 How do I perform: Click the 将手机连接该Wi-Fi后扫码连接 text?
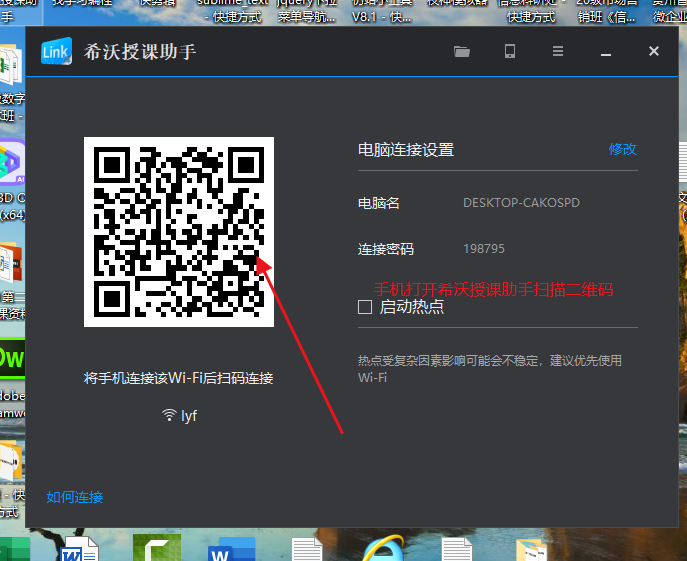point(178,378)
